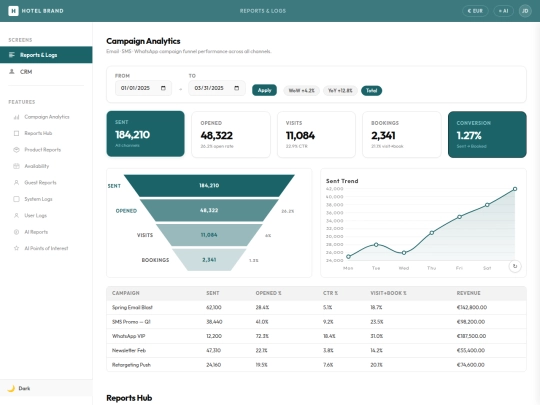Click the User Logs person icon

click(x=16, y=216)
